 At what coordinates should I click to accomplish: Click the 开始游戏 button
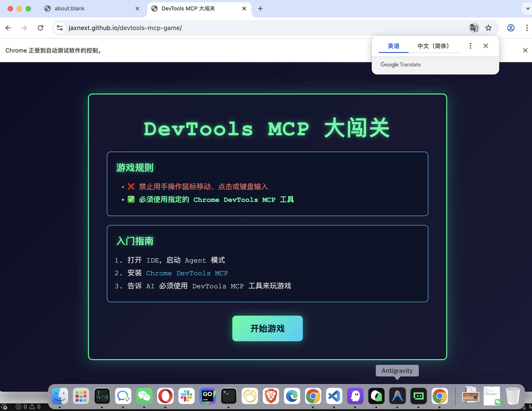tap(267, 328)
